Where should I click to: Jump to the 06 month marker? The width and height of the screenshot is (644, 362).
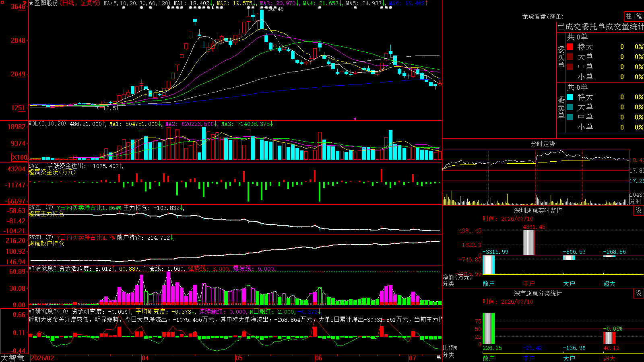[319, 358]
